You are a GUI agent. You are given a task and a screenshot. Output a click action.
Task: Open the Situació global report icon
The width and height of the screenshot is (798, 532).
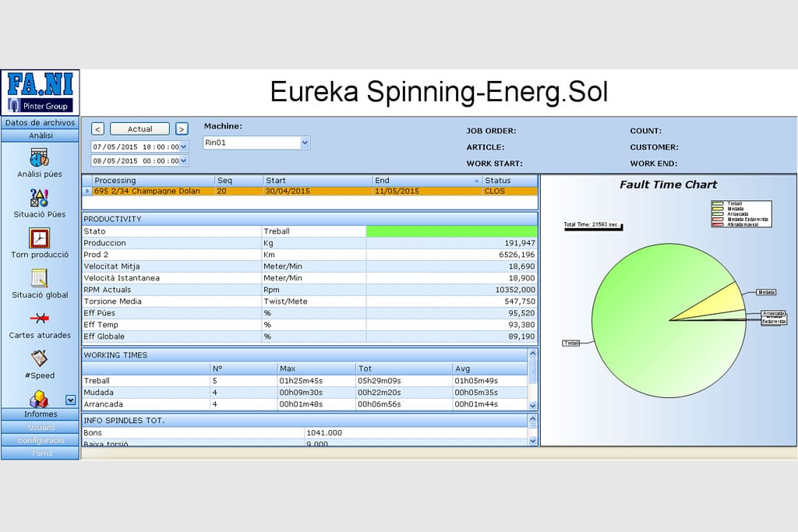click(x=39, y=278)
